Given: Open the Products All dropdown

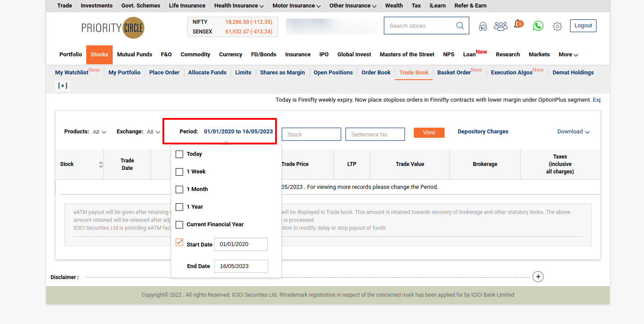Looking at the screenshot, I should [x=99, y=132].
